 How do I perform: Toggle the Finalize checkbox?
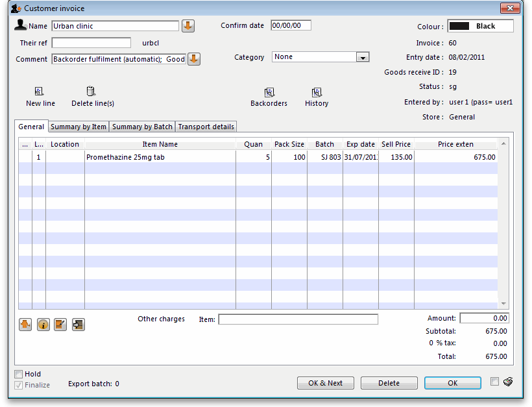18,385
